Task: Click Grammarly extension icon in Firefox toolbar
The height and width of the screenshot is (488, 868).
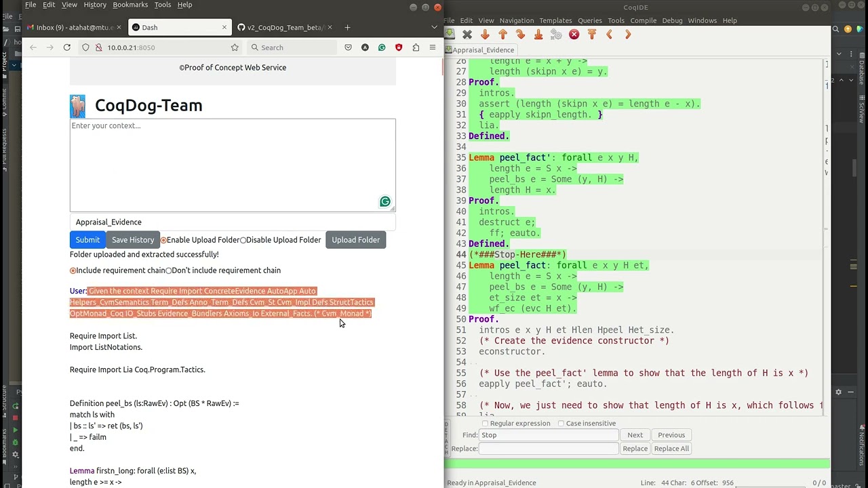Action: [382, 47]
